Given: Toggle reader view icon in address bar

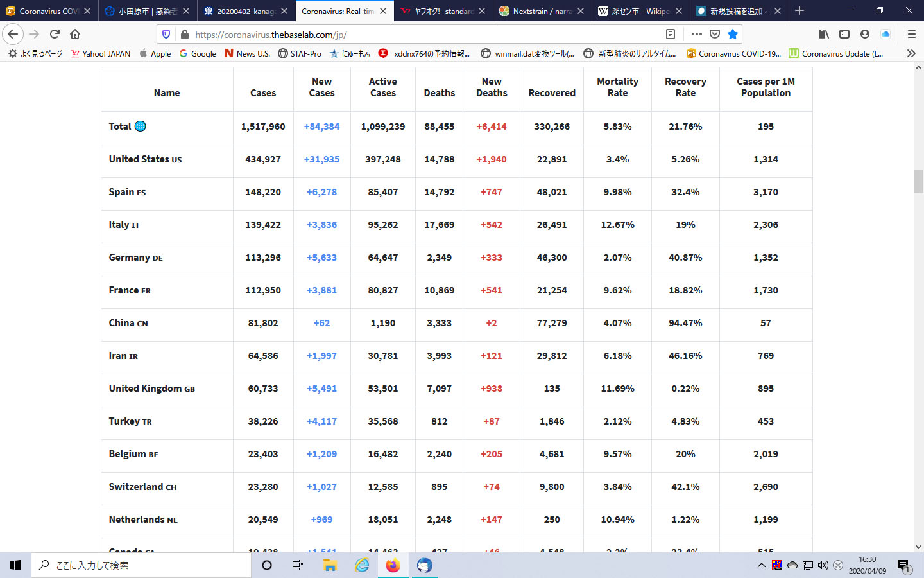Looking at the screenshot, I should (671, 34).
